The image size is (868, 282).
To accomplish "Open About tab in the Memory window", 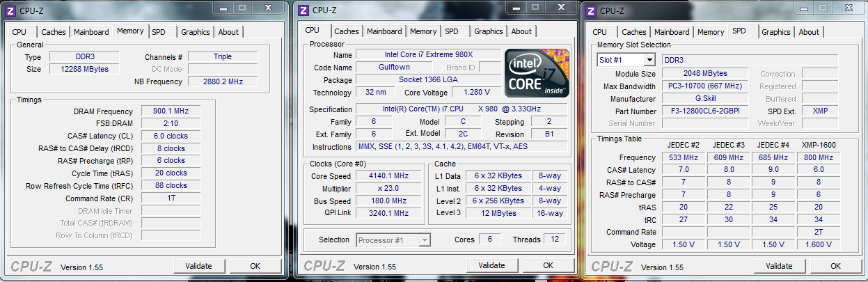I will [x=228, y=32].
